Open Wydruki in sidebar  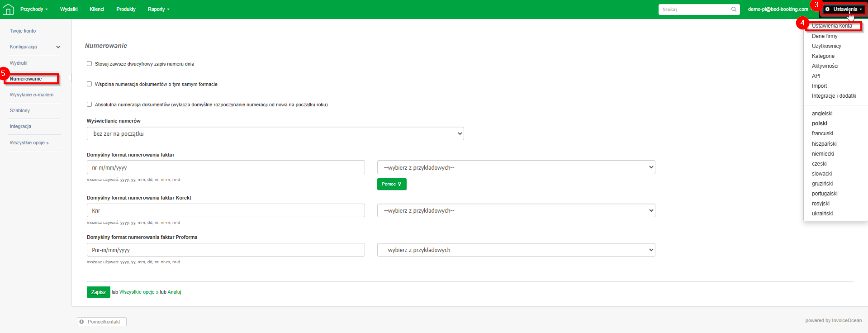tap(19, 63)
